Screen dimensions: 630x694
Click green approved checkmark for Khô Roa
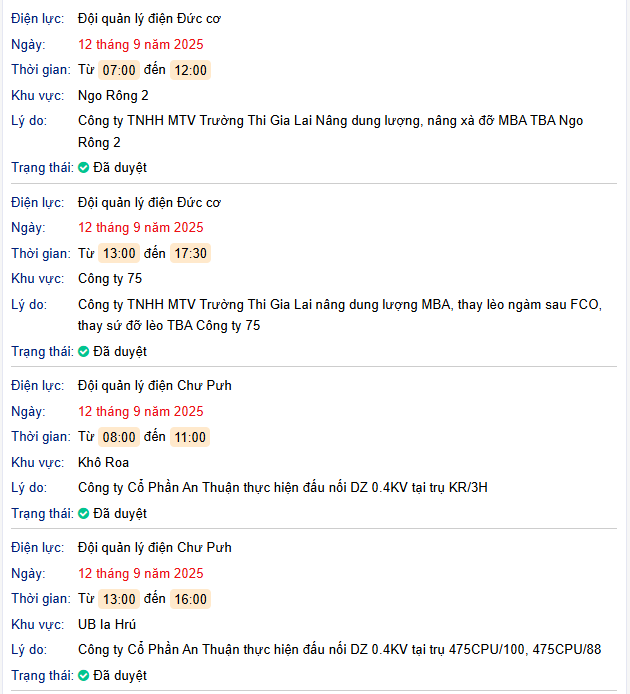83,513
